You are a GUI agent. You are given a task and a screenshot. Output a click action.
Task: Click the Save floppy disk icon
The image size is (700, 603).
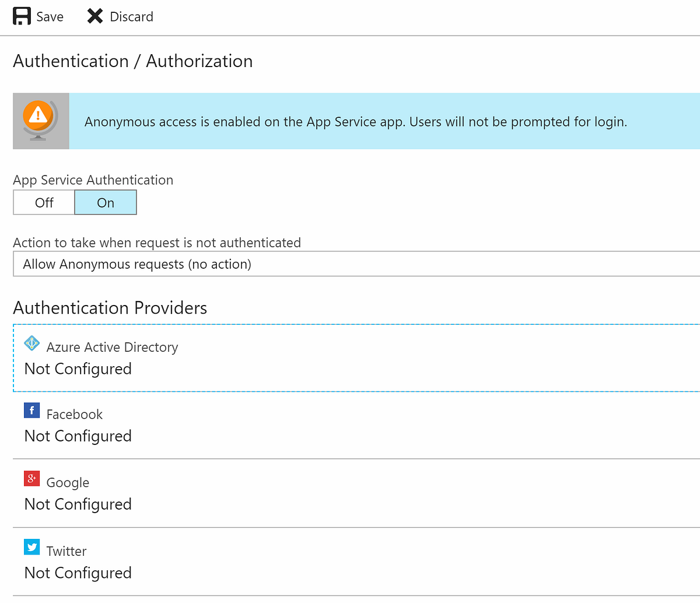[x=22, y=16]
